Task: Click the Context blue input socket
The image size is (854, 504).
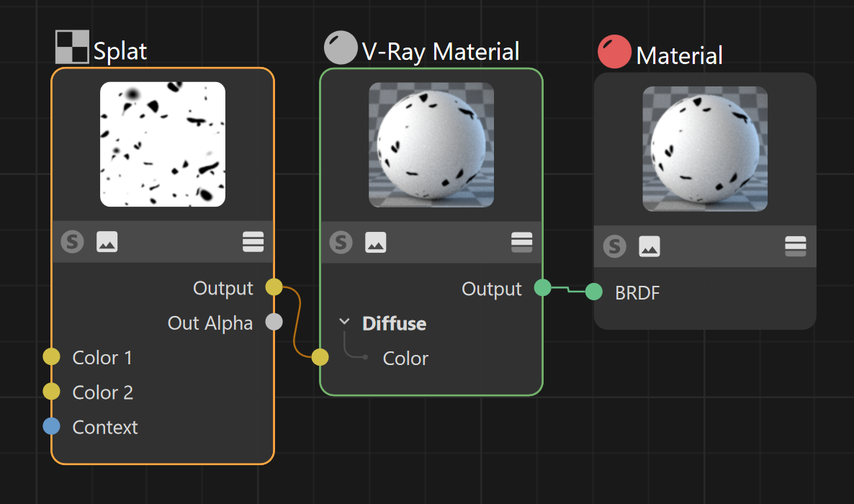Action: click(51, 426)
